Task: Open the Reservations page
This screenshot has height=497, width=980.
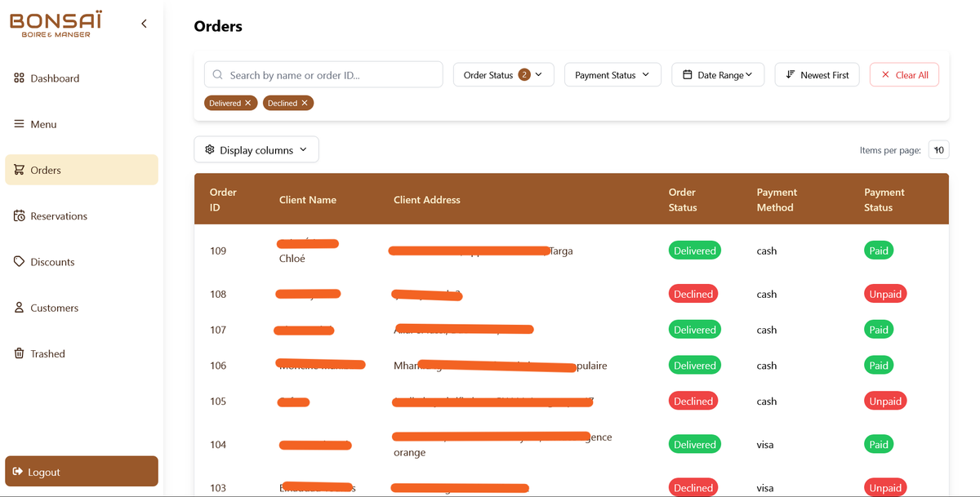Action: [82, 216]
